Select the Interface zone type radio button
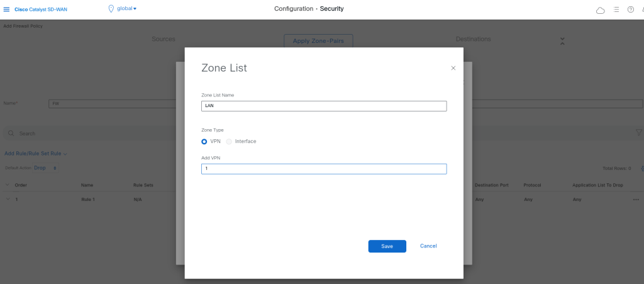This screenshot has width=644, height=284. click(x=230, y=141)
